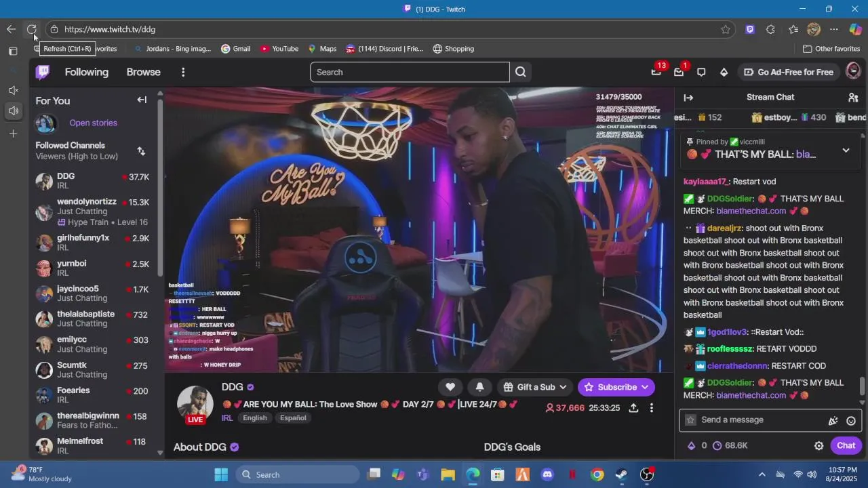Screen dimensions: 868x488
Task: Open the Maps bookmark
Action: point(322,49)
